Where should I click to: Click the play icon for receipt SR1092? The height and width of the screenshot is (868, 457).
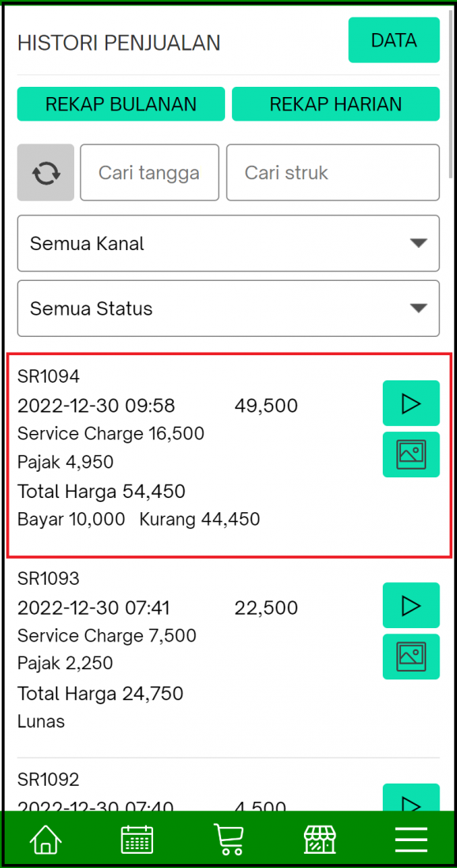tap(410, 803)
